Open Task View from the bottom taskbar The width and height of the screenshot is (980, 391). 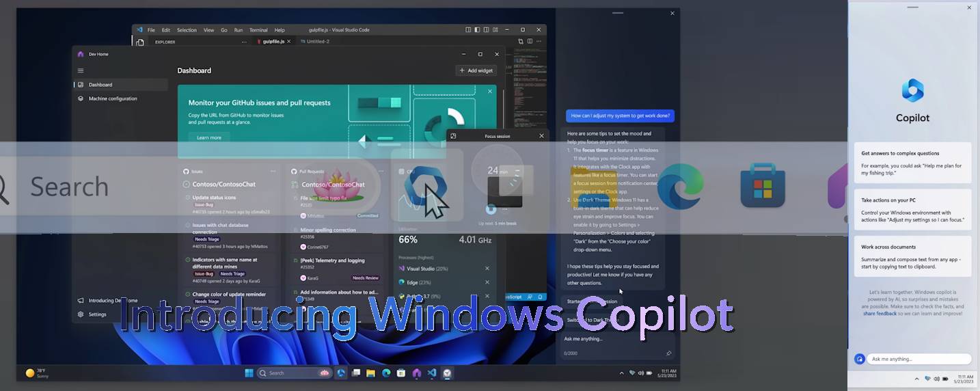point(356,373)
